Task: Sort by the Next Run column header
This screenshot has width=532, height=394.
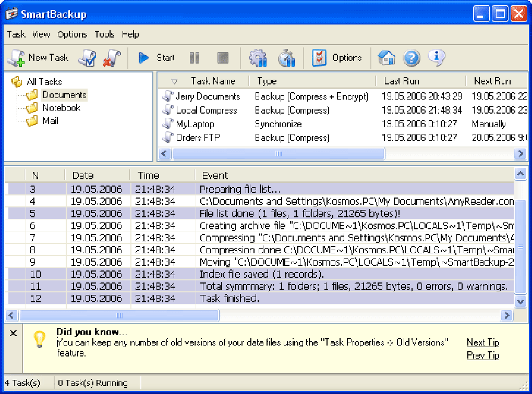Action: click(x=497, y=81)
